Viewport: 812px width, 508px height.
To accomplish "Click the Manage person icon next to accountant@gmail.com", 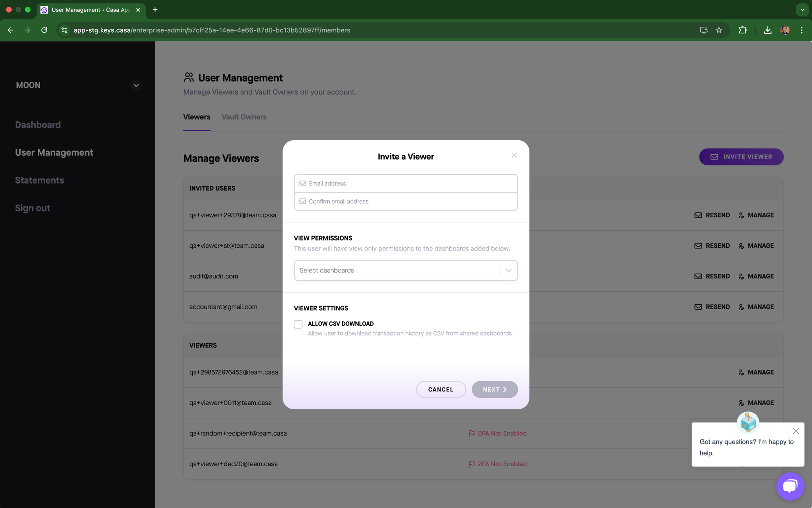I will 741,307.
